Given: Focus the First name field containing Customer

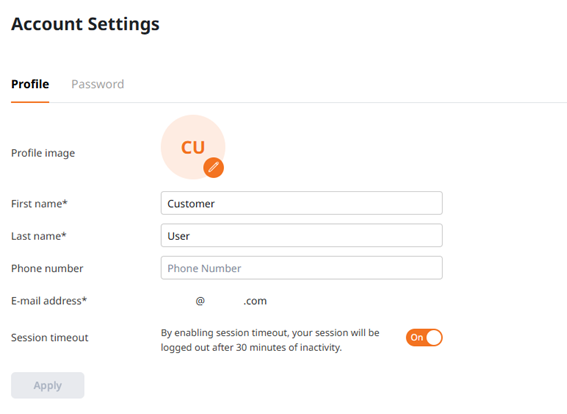Looking at the screenshot, I should tap(302, 203).
